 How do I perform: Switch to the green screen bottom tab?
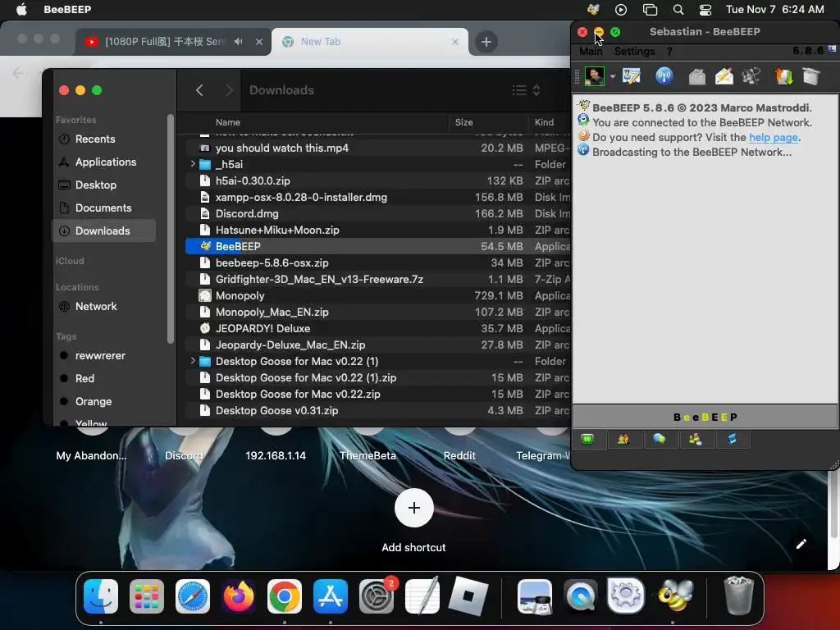tap(587, 440)
